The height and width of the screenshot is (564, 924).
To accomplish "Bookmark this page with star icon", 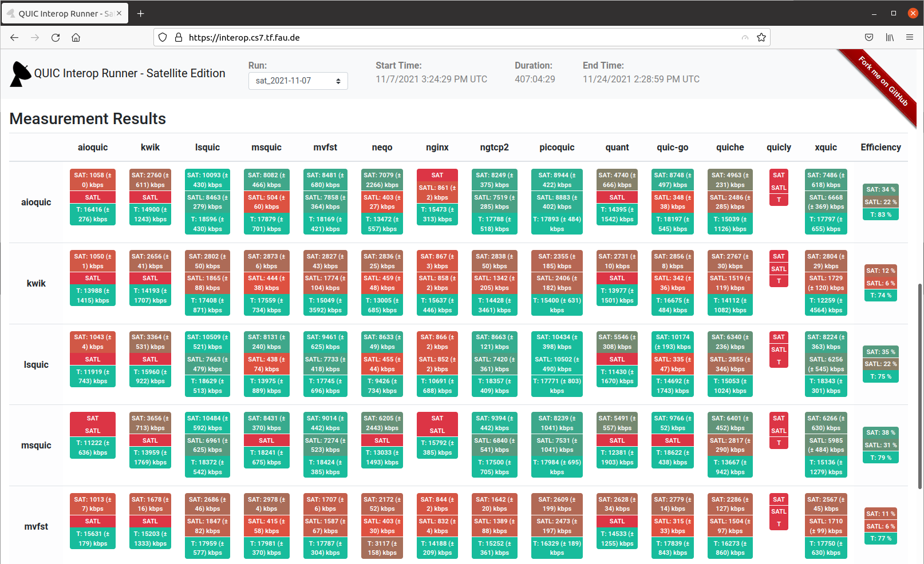I will pyautogui.click(x=761, y=38).
